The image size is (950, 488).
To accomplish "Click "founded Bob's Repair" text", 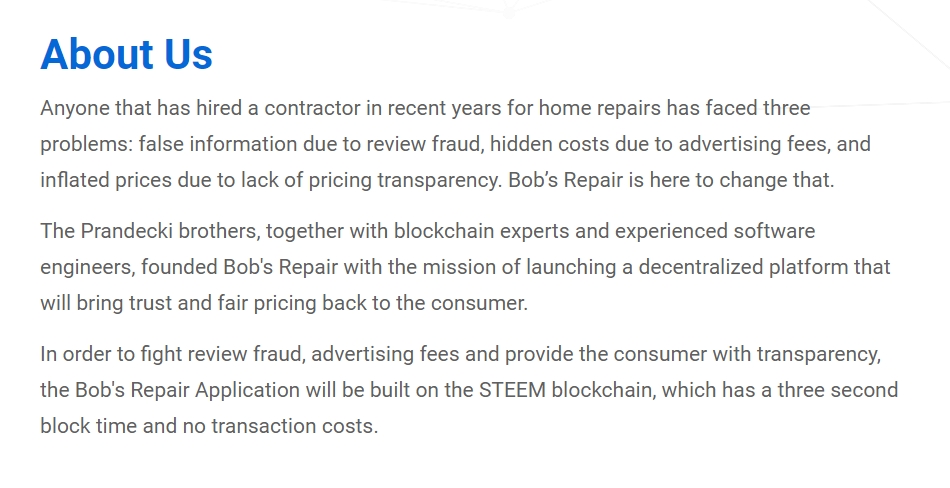I will (239, 267).
